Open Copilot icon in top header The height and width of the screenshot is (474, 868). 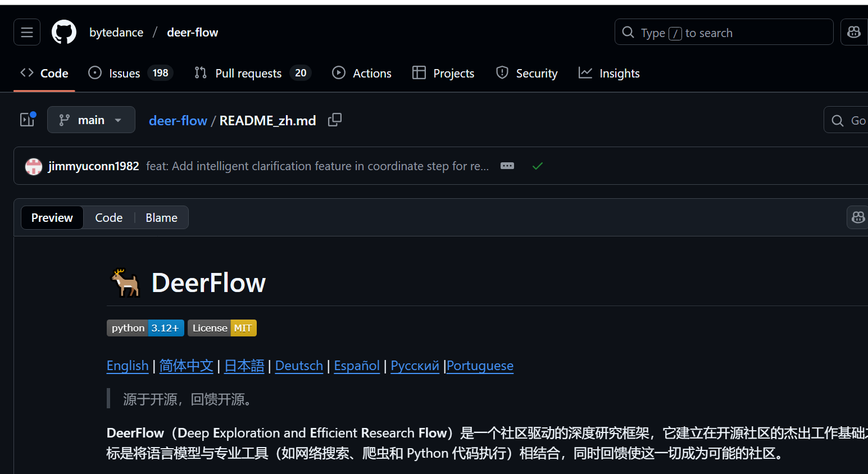(x=854, y=32)
